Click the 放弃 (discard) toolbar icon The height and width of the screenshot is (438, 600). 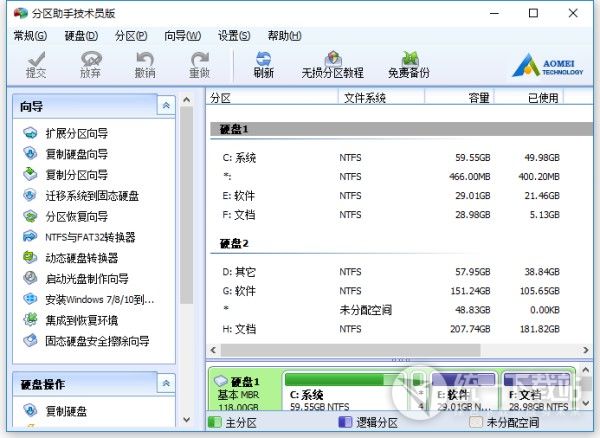click(91, 59)
